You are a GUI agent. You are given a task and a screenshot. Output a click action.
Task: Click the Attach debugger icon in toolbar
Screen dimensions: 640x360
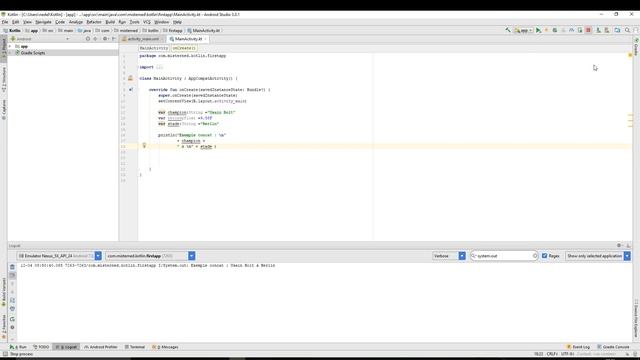click(580, 30)
